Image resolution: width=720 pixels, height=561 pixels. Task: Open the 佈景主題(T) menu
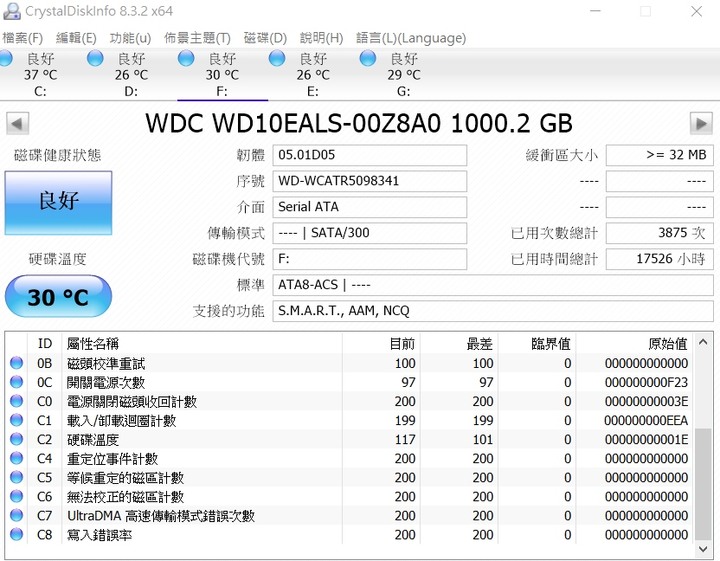pos(197,38)
